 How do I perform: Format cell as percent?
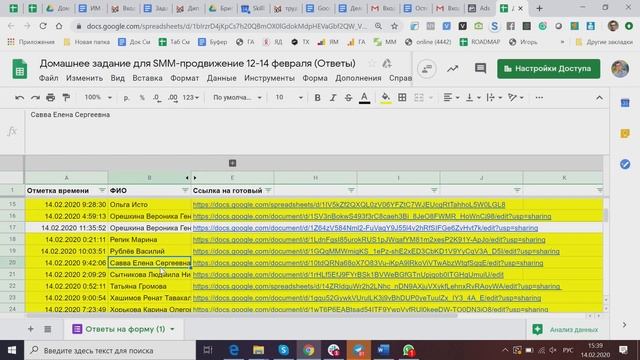point(142,98)
